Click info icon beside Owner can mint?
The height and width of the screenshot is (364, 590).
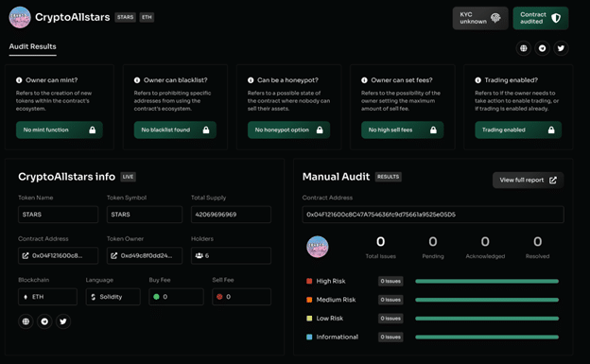[19, 80]
